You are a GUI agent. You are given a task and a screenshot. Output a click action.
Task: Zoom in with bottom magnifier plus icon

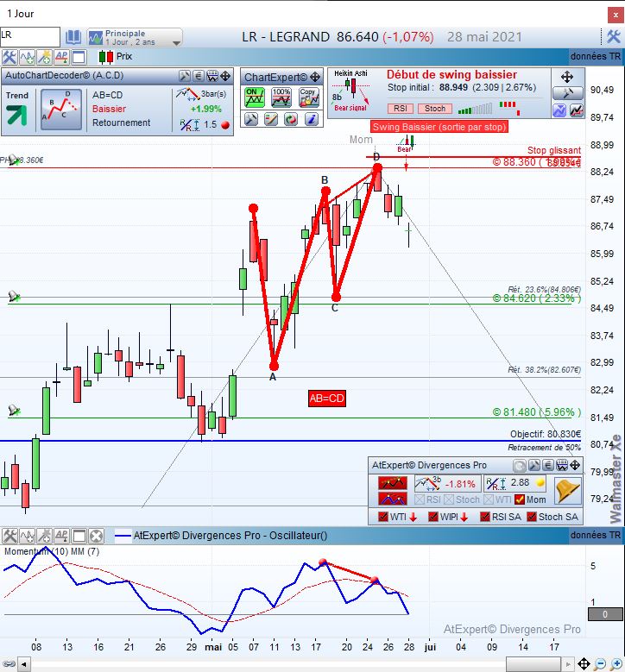point(616,664)
